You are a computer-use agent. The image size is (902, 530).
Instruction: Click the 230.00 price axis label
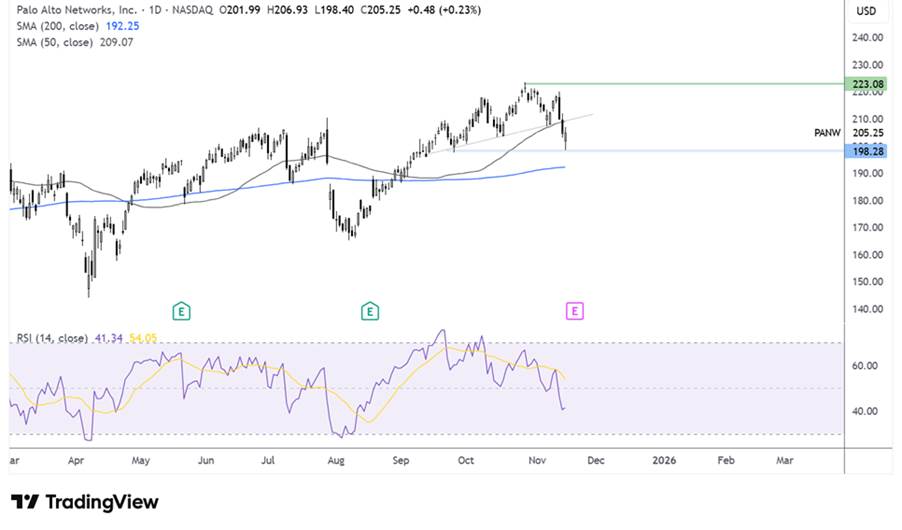(x=867, y=64)
